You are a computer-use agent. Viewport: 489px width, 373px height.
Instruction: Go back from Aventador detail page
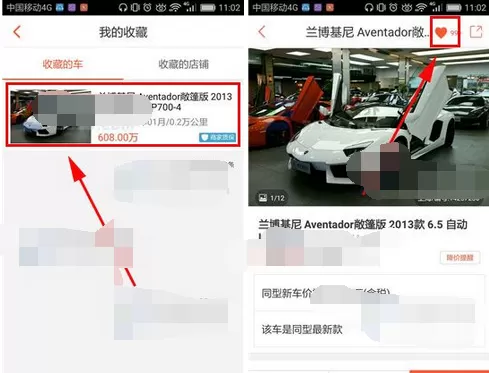pos(262,32)
